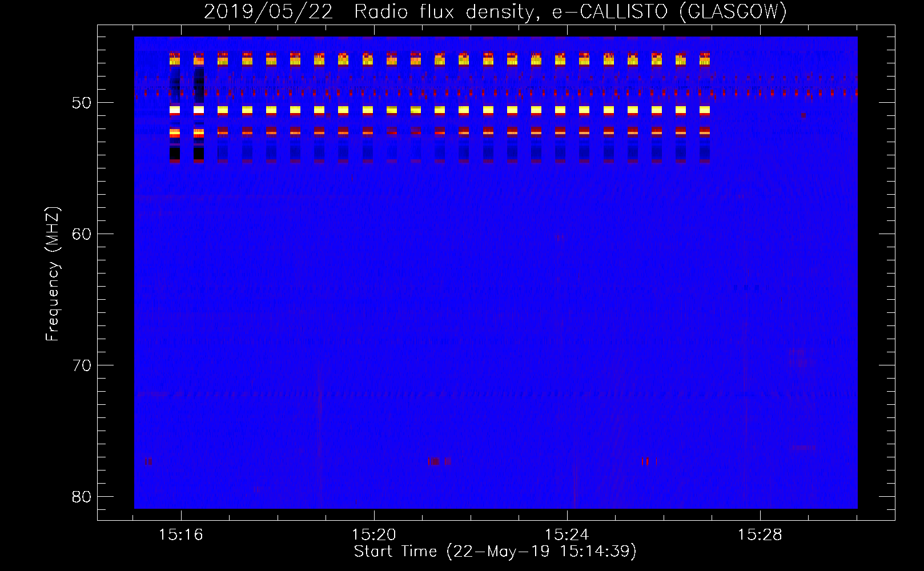Click the 15:24 time tick label
The width and height of the screenshot is (924, 571).
[567, 535]
